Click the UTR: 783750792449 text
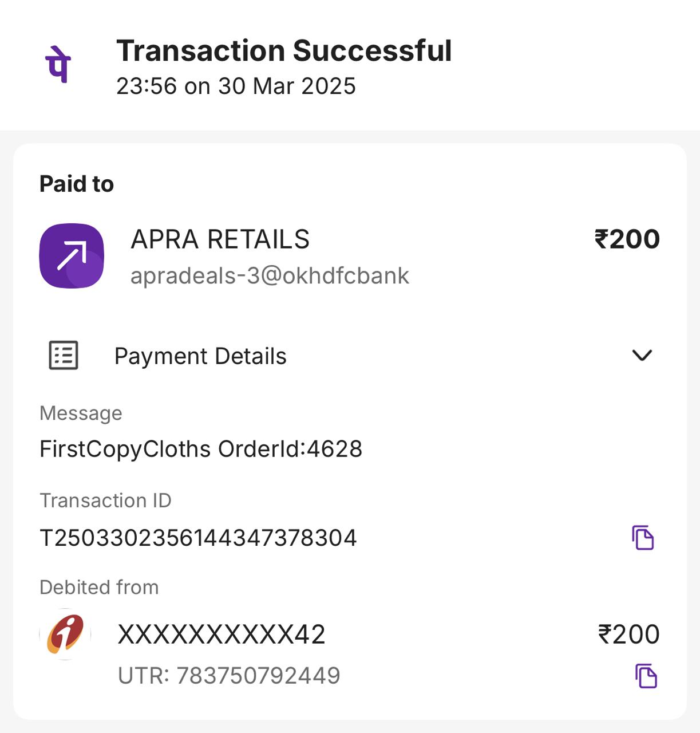This screenshot has width=700, height=733. (229, 676)
